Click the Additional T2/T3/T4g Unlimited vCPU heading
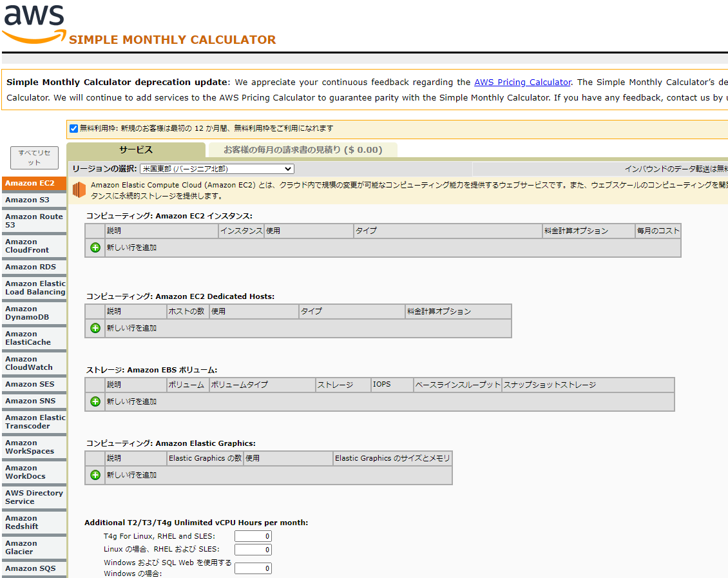Viewport: 728px width, 578px height. click(196, 523)
